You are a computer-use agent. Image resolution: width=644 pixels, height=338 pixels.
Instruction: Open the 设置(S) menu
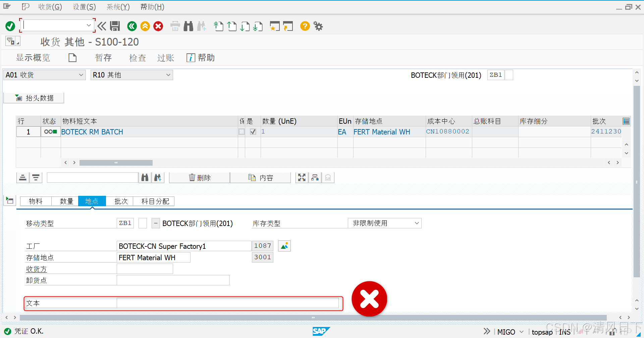click(85, 7)
